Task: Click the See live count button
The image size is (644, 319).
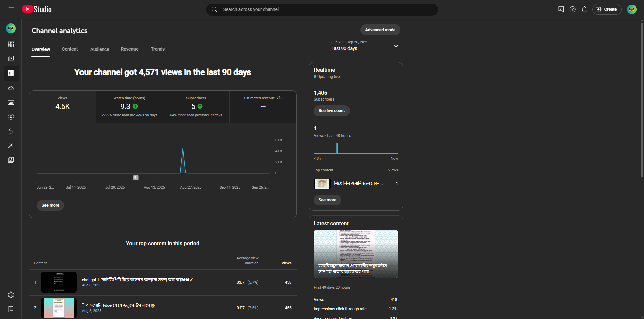Action: pos(331,111)
